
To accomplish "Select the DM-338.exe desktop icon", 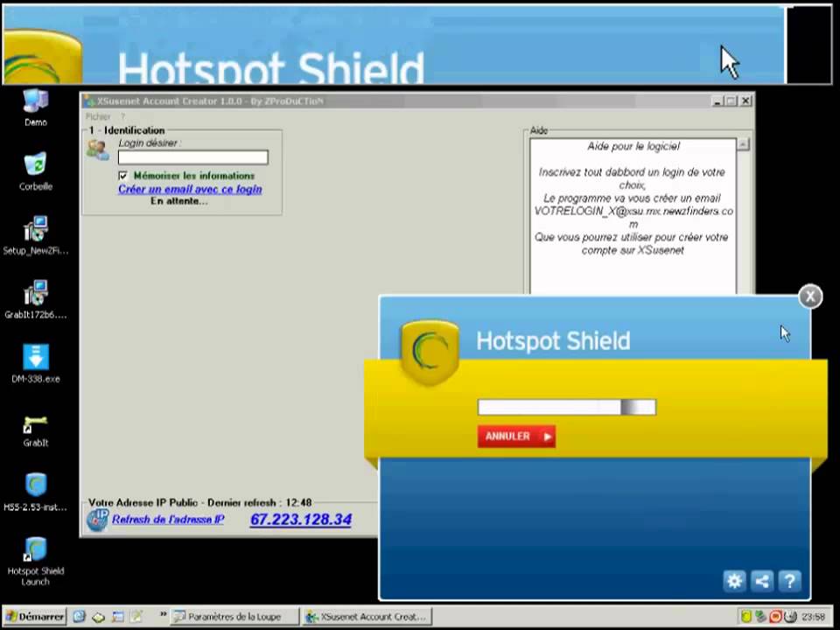I will (x=35, y=357).
